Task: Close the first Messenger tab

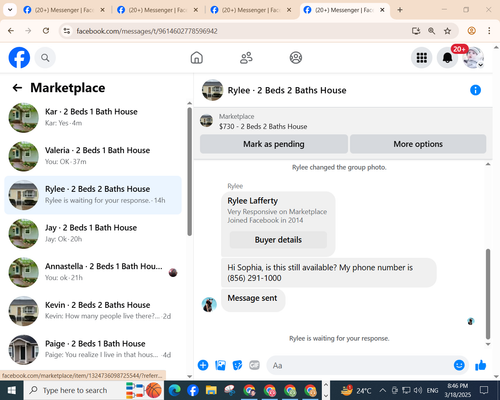Action: [x=103, y=10]
